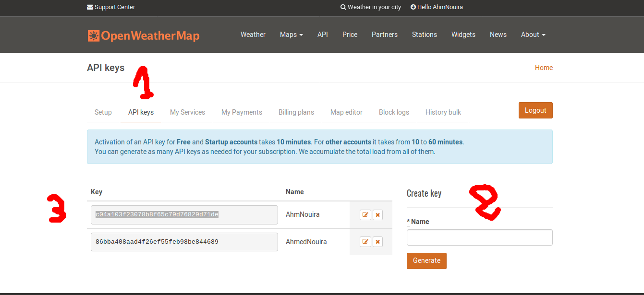Click the Weather in your city link

tap(371, 7)
